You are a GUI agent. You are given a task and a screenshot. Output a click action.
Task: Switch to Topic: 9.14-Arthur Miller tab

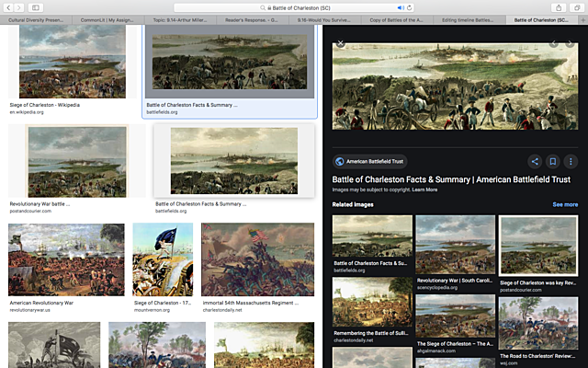pyautogui.click(x=180, y=20)
